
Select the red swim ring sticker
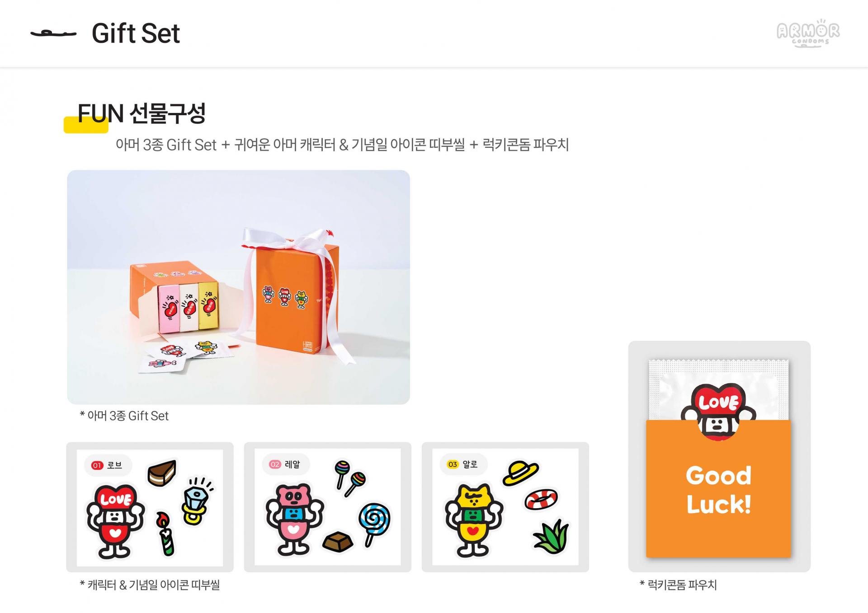[x=541, y=499]
